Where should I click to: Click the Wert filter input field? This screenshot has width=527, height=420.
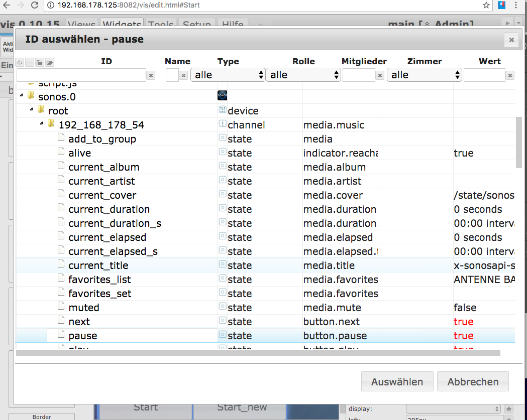(484, 75)
